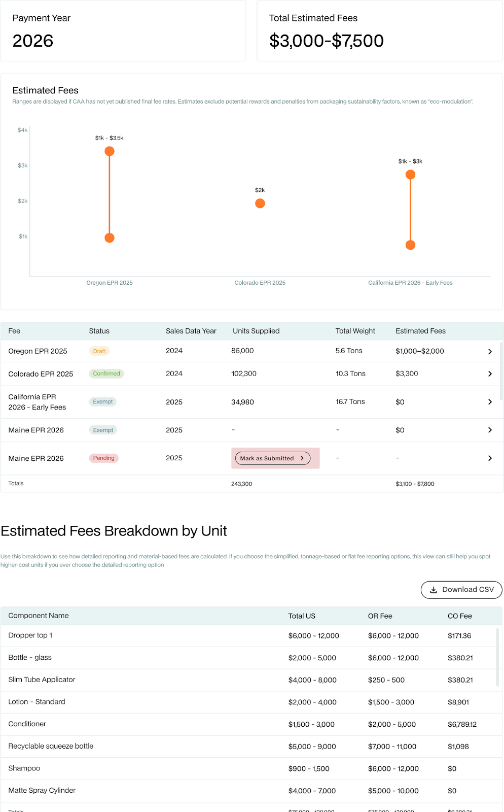Viewport: 504px width, 812px height.
Task: Click the Total US column header
Action: pos(302,616)
